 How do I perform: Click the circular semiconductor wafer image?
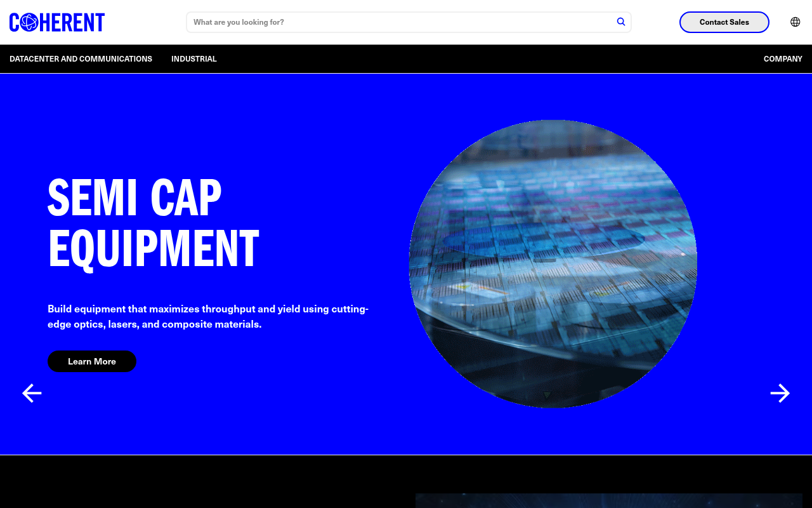pyautogui.click(x=553, y=264)
